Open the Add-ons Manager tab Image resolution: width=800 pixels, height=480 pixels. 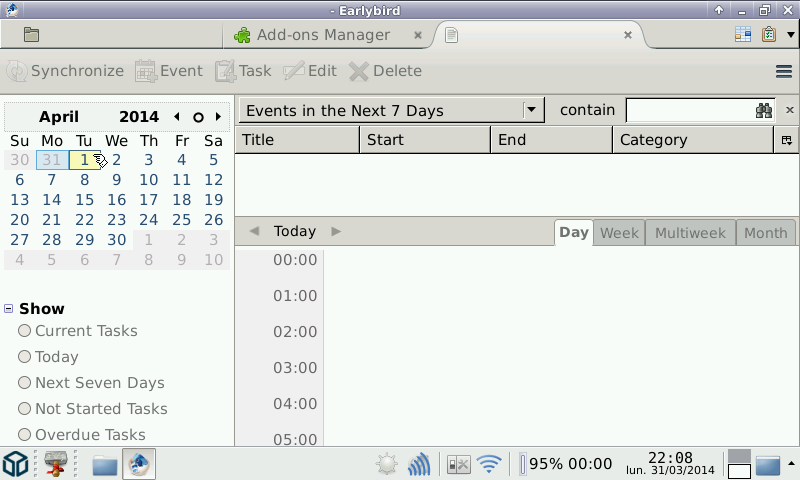pos(324,35)
